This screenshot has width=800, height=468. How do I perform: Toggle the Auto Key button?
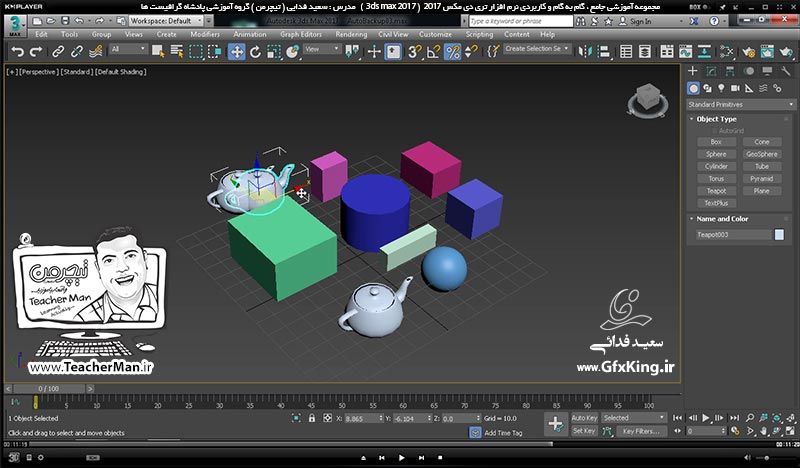pos(584,417)
